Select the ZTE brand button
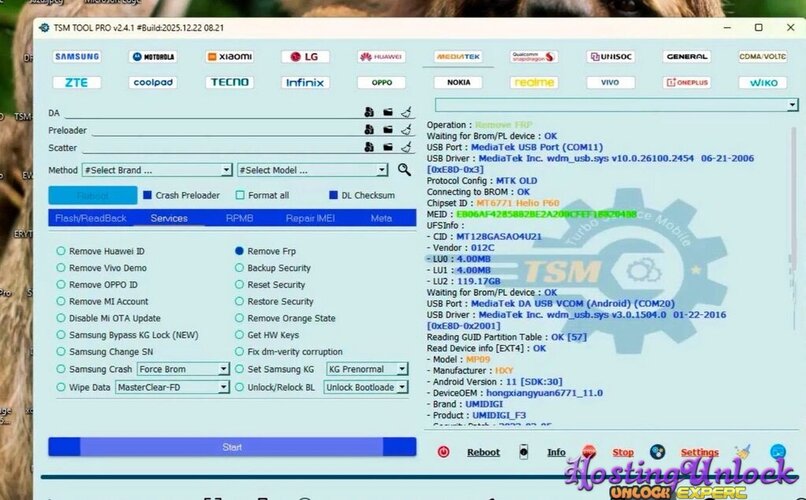806x500 pixels. tap(77, 82)
